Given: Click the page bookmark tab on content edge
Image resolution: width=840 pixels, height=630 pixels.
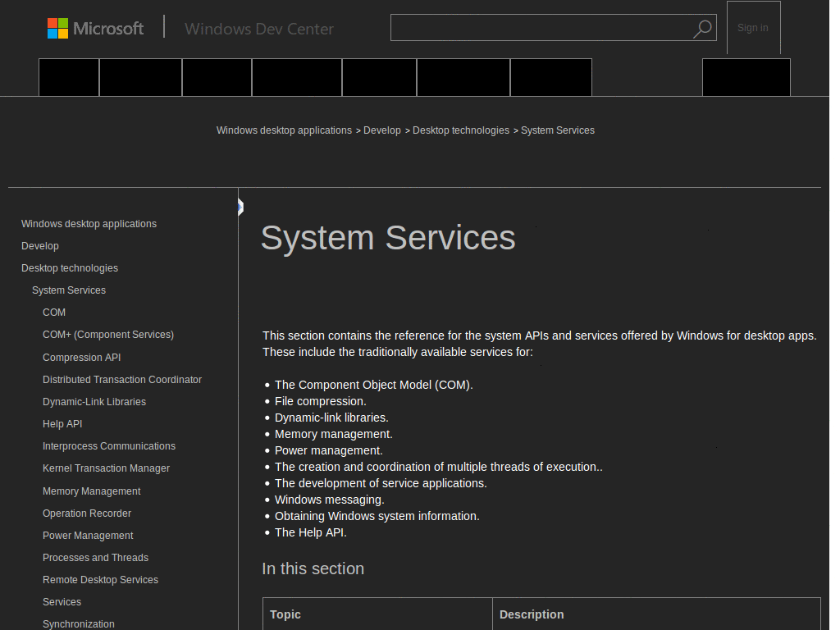Looking at the screenshot, I should [x=239, y=208].
